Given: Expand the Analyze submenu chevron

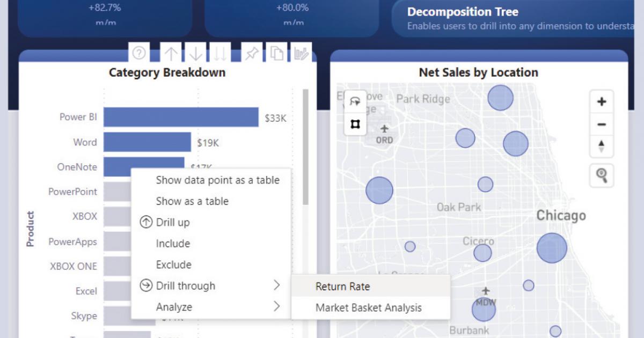Looking at the screenshot, I should point(277,306).
